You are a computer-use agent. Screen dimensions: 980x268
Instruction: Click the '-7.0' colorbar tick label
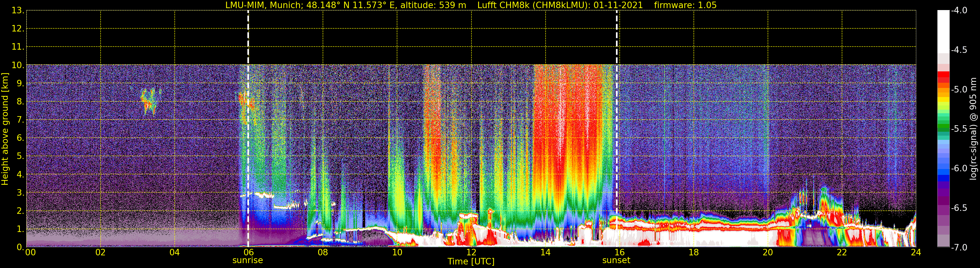click(959, 247)
